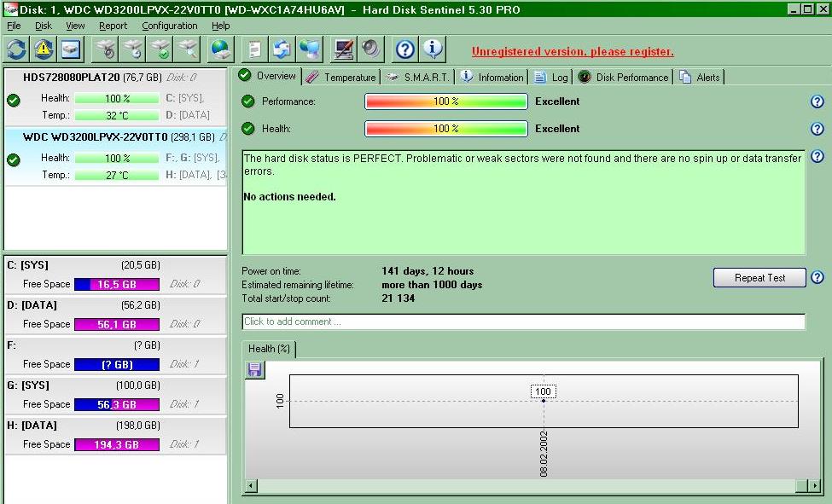Viewport: 832px width, 504px height.
Task: Click the green check icon beside Performance label
Action: [247, 101]
